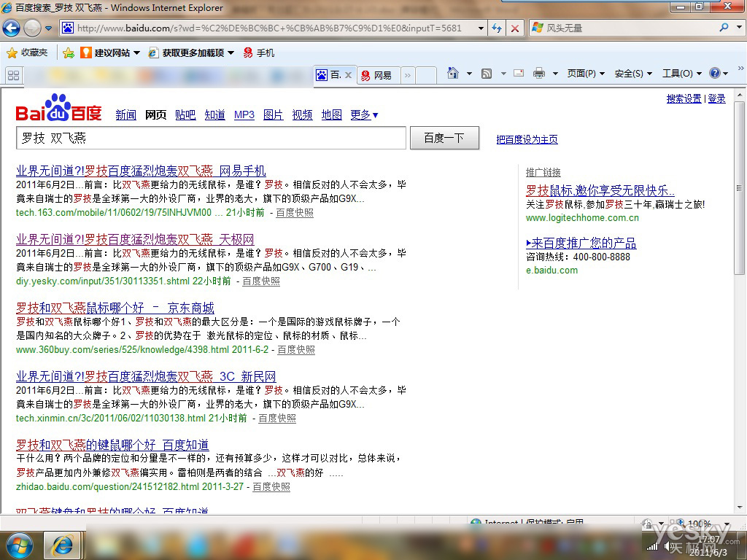Screen dimensions: 747x560
Task: Click the 来百度推广您的产品 link
Action: point(581,243)
